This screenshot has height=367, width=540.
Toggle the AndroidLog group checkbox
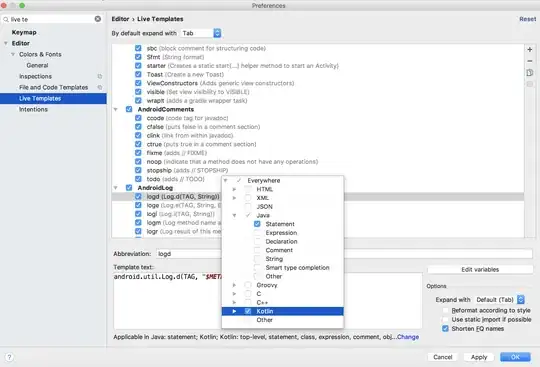point(129,188)
